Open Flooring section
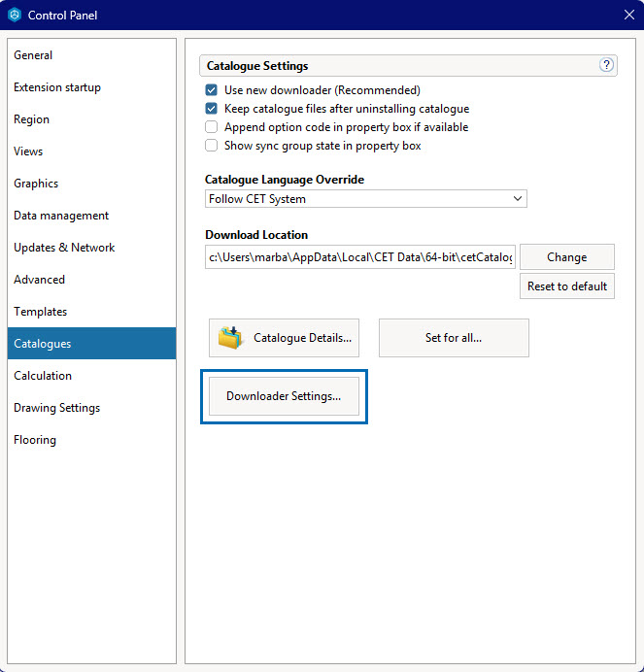Viewport: 644px width, 672px height. (91, 440)
